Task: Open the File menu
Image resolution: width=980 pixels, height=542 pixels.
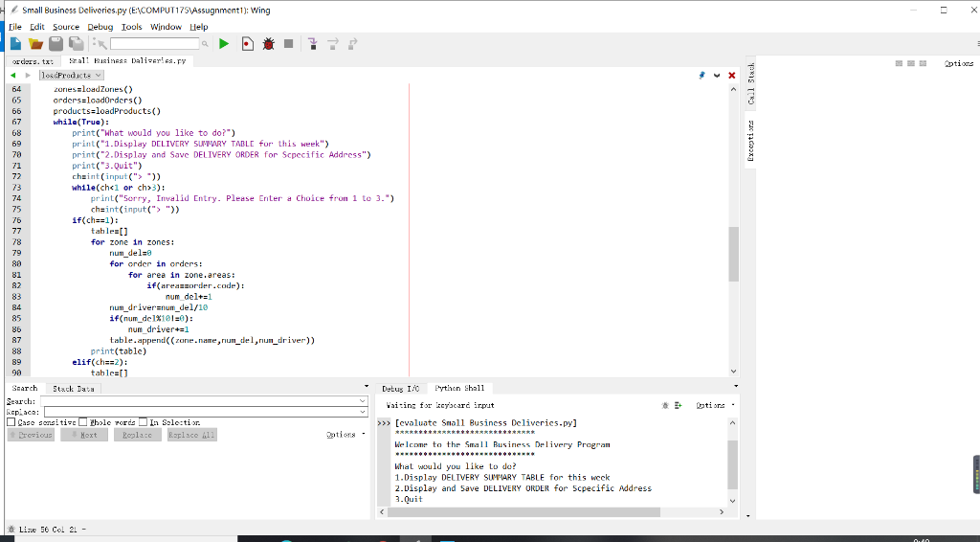Action: [15, 27]
